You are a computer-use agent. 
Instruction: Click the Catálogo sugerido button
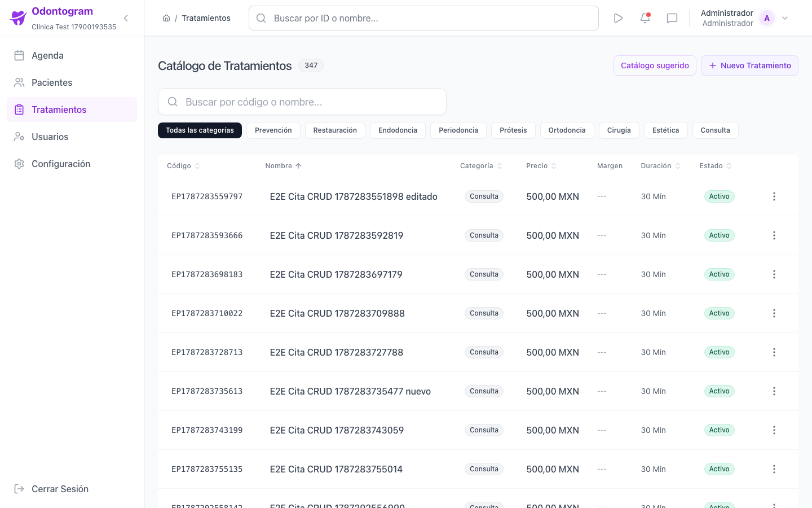(x=655, y=65)
